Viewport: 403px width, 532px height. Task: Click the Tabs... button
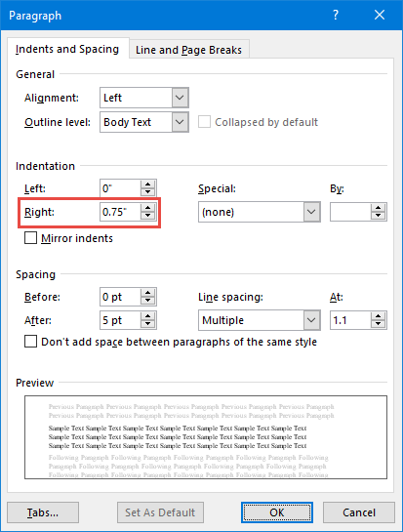click(43, 512)
